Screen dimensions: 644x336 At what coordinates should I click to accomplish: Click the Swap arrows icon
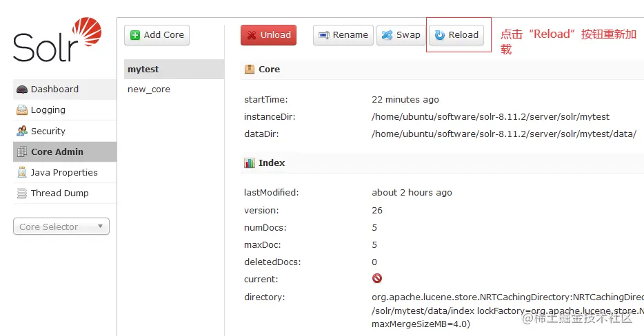click(x=387, y=35)
